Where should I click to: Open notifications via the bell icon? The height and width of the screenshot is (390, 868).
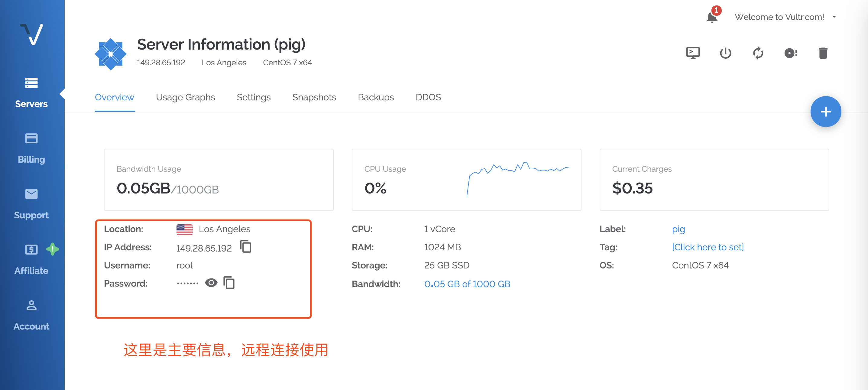pos(712,18)
